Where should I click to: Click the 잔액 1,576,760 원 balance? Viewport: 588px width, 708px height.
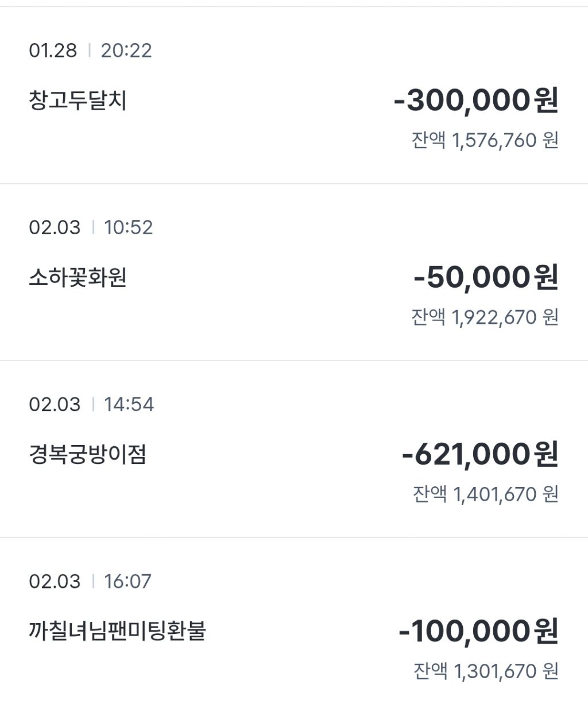(x=485, y=140)
